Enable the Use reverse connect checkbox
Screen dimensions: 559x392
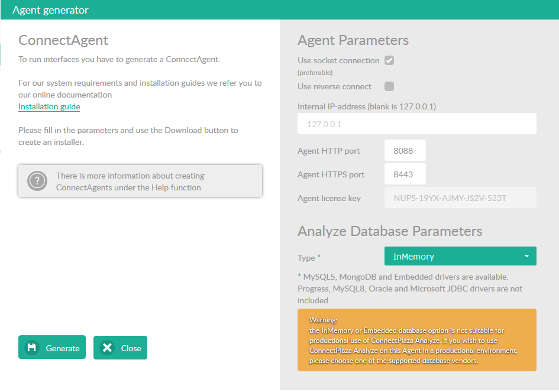[389, 86]
